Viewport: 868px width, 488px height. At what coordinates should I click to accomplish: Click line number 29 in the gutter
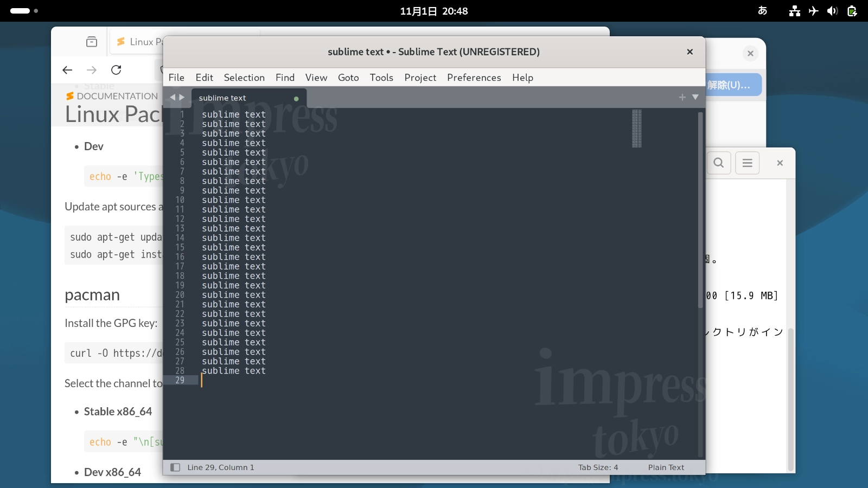point(180,380)
